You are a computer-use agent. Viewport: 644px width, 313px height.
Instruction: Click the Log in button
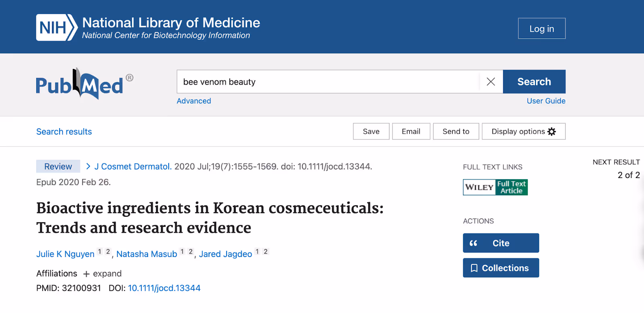click(542, 29)
